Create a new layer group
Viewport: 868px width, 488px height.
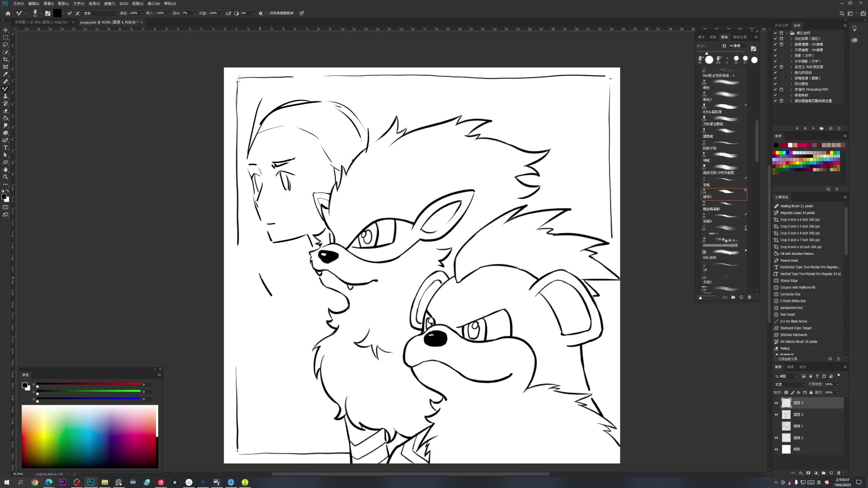click(x=824, y=473)
